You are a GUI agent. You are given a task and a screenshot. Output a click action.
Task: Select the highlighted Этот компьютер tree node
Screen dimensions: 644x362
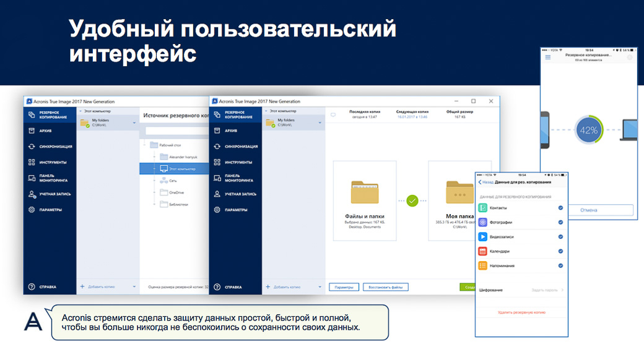(174, 169)
